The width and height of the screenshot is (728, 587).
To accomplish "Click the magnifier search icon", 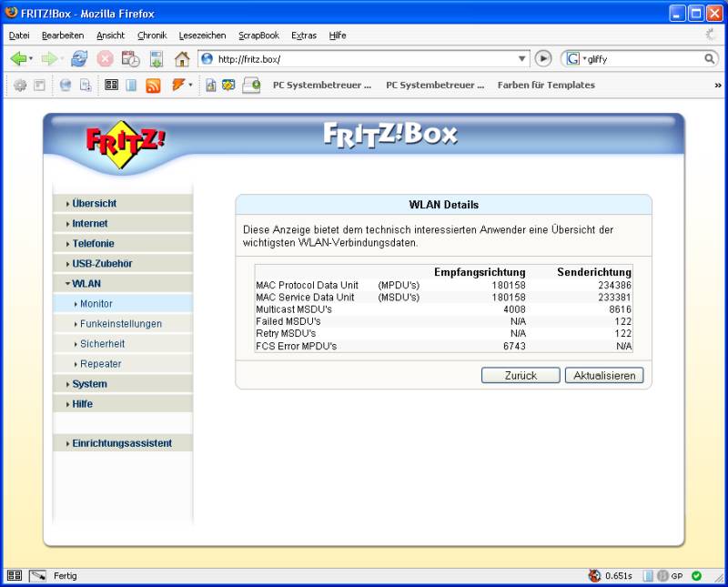I will pyautogui.click(x=709, y=58).
